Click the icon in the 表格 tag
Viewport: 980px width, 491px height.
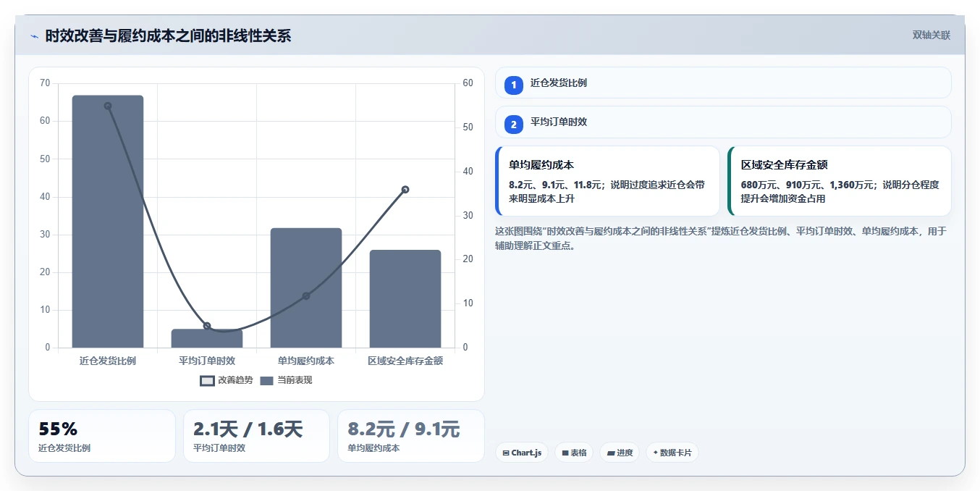coord(565,453)
